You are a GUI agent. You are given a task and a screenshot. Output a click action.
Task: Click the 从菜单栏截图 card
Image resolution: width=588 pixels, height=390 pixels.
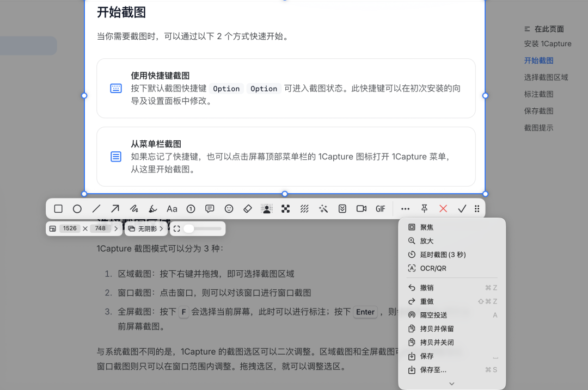[286, 157]
